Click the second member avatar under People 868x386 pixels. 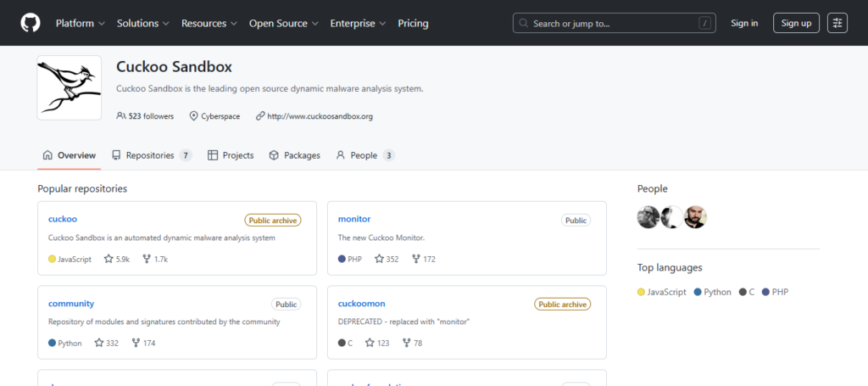pos(671,217)
